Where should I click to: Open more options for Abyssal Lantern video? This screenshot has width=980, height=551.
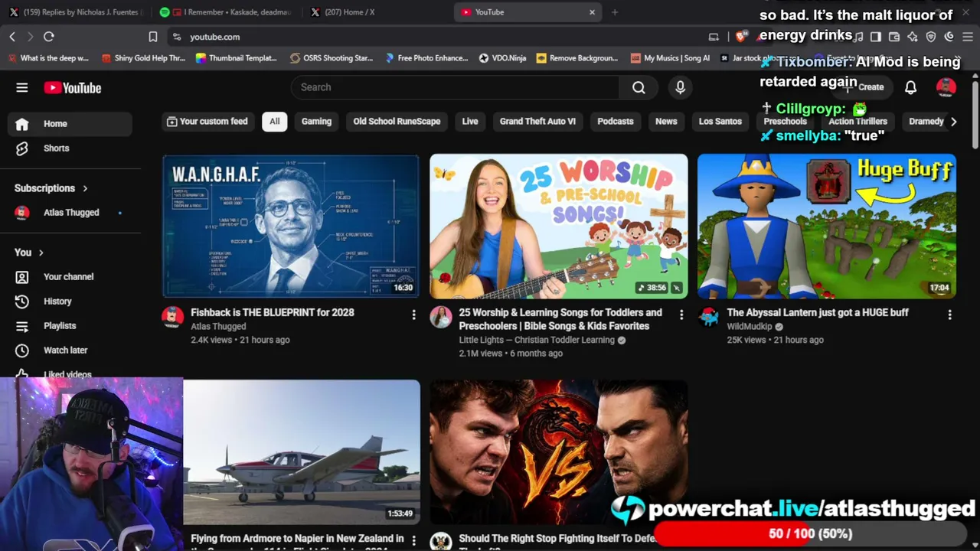point(949,315)
